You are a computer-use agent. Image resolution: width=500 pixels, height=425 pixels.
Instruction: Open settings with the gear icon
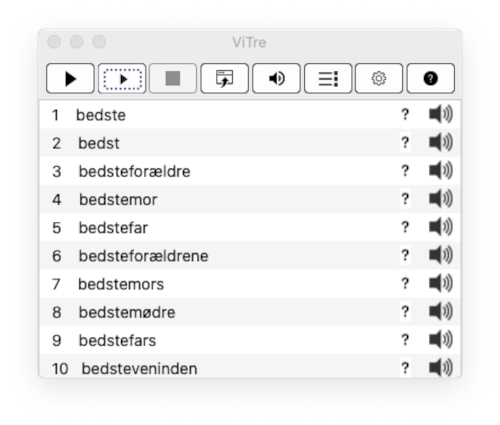pos(379,79)
